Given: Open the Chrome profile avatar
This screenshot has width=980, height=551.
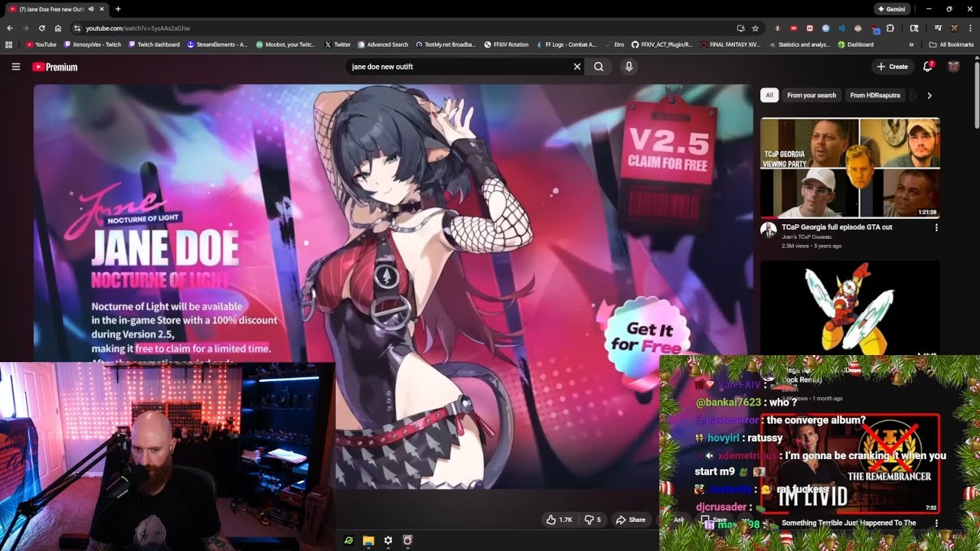Looking at the screenshot, I should click(x=953, y=28).
